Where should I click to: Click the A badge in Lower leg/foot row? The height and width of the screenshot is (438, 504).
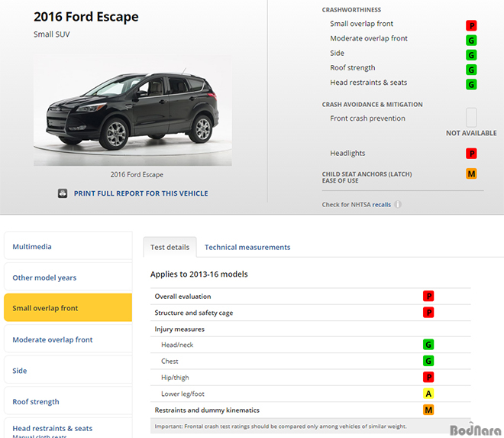click(x=428, y=394)
